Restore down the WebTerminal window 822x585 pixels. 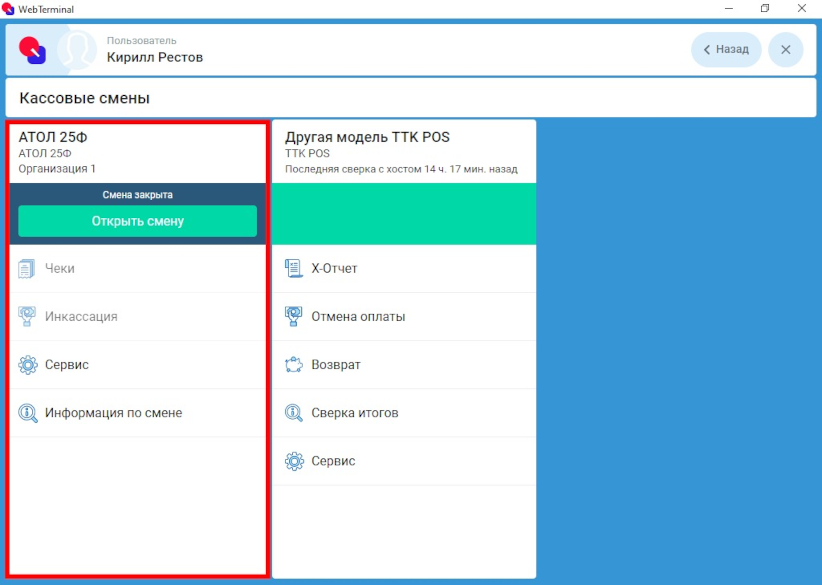pos(765,8)
